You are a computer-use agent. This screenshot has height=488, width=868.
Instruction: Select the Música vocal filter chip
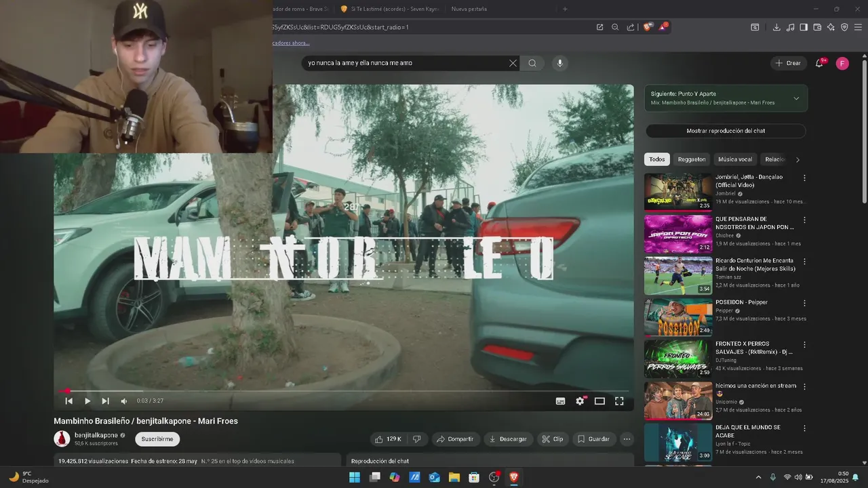point(735,159)
